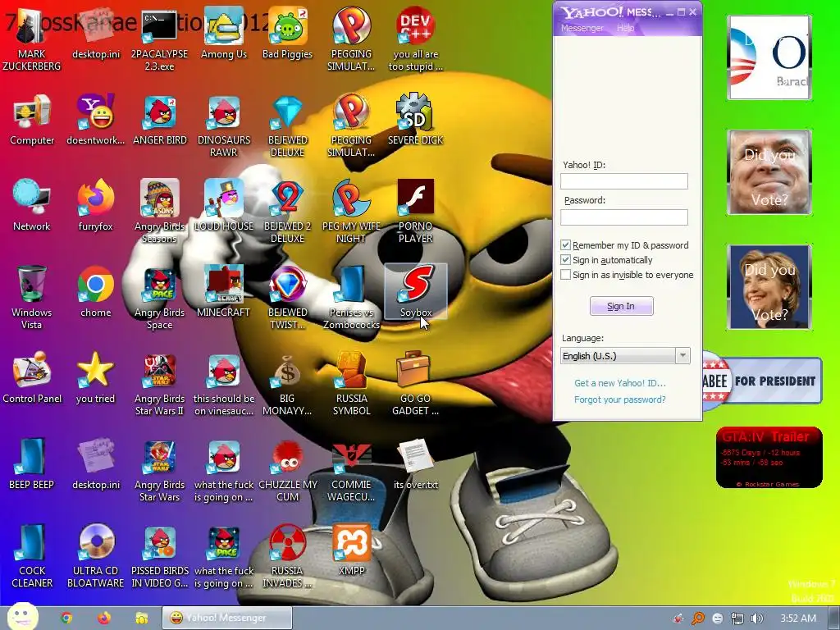Image resolution: width=840 pixels, height=630 pixels.
Task: Open the Control Panel desktop icon
Action: click(32, 377)
